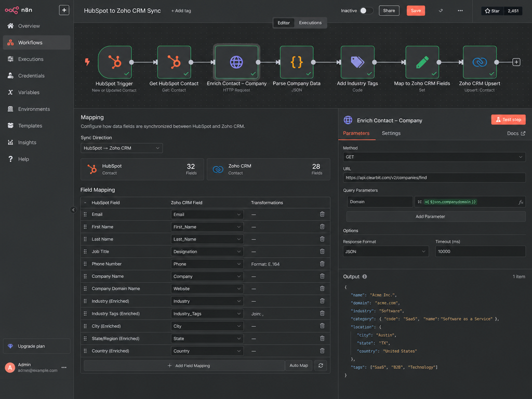
Task: Open Credentials in sidebar
Action: click(x=37, y=76)
